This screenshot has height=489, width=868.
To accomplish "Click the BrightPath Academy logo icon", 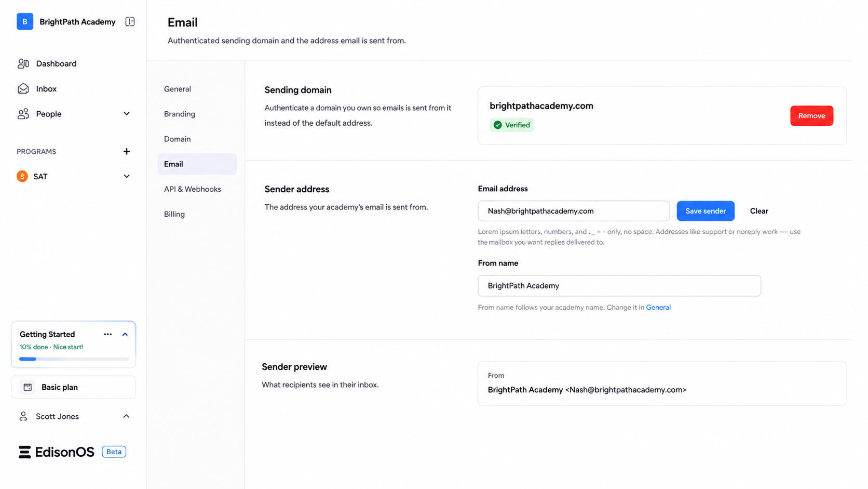I will (x=25, y=21).
